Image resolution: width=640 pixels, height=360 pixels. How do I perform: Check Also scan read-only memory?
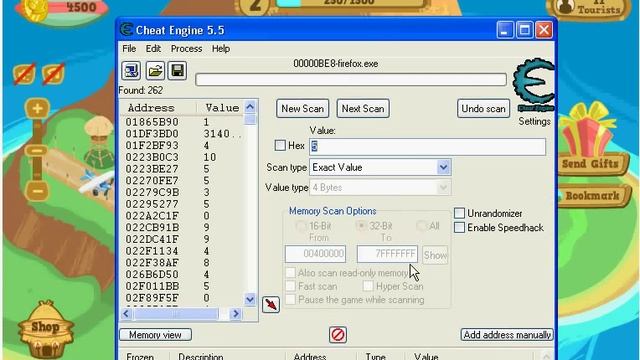[x=290, y=273]
